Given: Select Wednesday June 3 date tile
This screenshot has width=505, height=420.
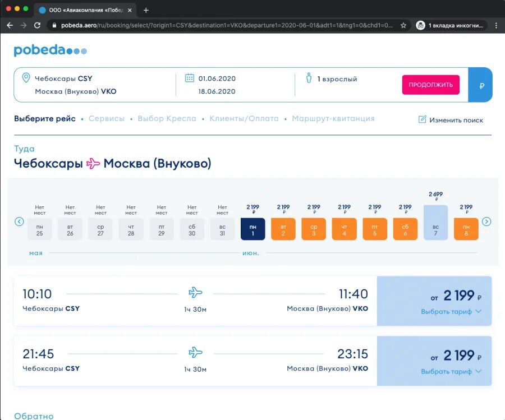Looking at the screenshot, I should click(x=314, y=229).
